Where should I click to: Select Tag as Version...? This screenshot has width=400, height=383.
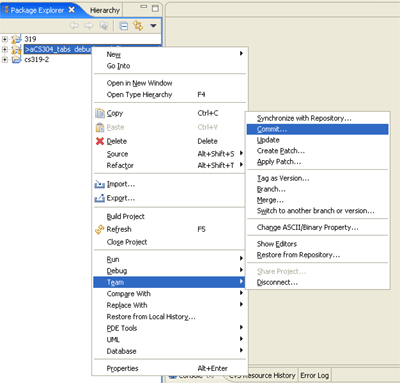pyautogui.click(x=318, y=178)
